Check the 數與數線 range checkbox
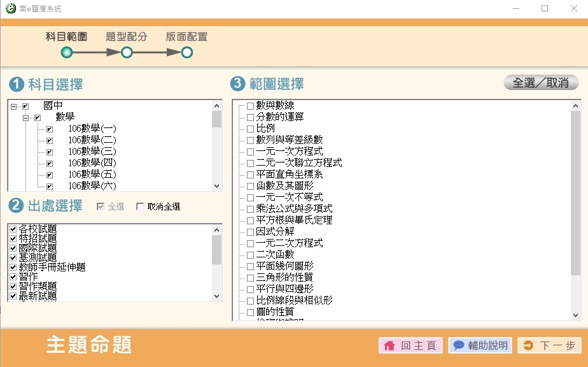Viewport: 588px width, 367px height. (x=250, y=106)
